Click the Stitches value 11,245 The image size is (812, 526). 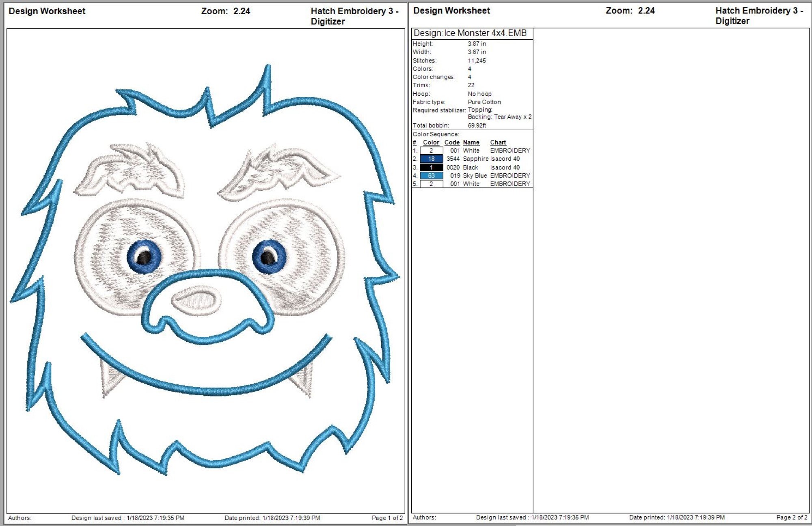tap(477, 60)
